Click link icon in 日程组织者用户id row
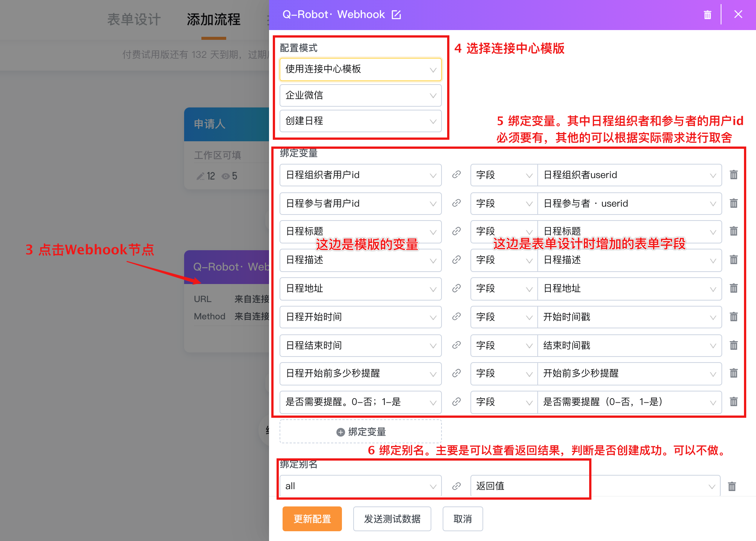 [x=456, y=175]
